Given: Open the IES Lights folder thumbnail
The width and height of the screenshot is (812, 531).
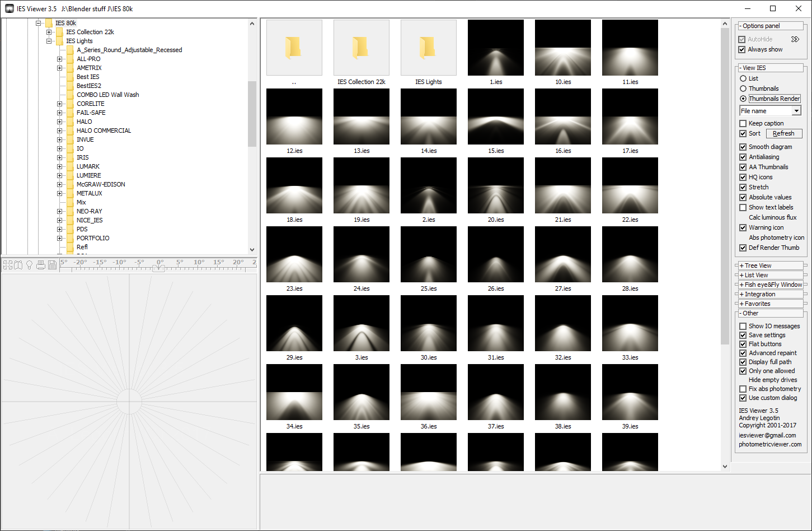Looking at the screenshot, I should (429, 48).
